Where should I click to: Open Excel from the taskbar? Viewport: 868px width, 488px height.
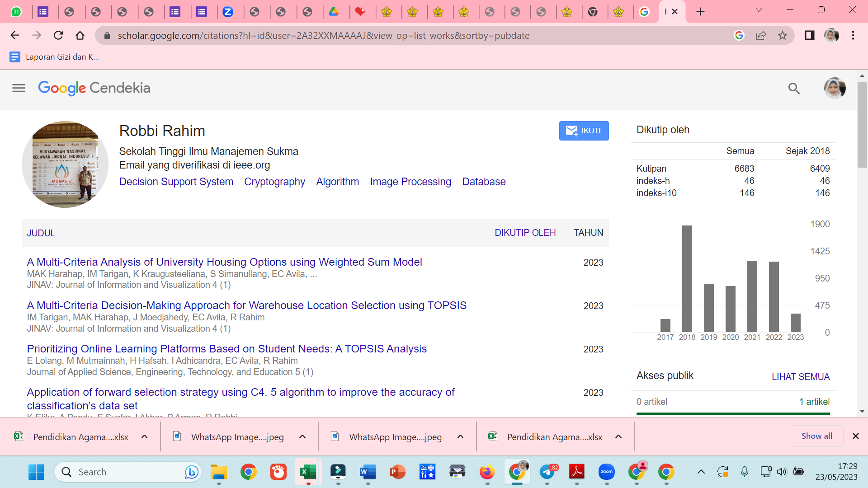308,472
